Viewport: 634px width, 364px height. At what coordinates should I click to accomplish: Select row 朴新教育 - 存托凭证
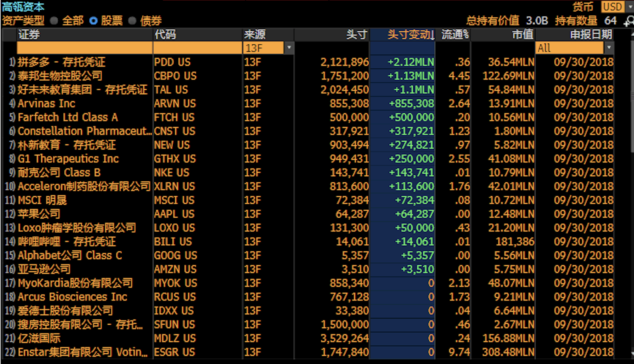tap(308, 145)
